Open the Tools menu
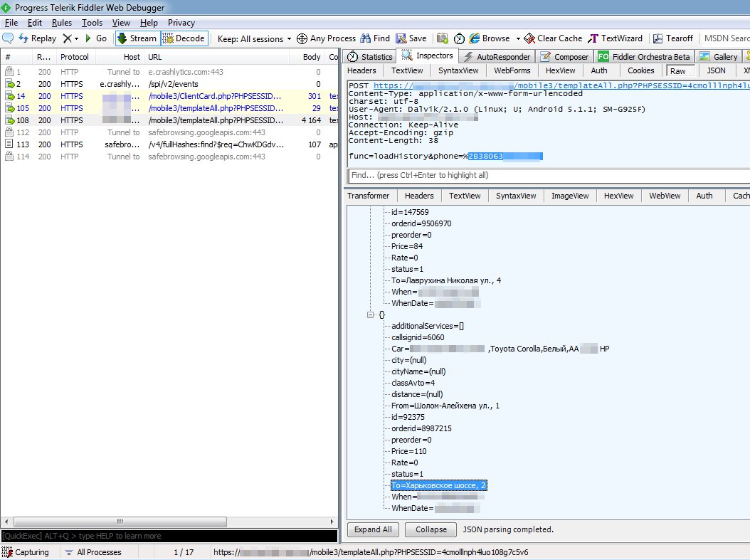Screen dimensions: 750x560 (92, 23)
